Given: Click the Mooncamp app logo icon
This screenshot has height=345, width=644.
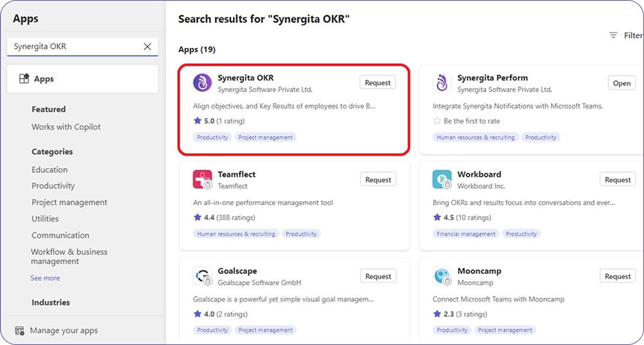Looking at the screenshot, I should click(x=442, y=276).
